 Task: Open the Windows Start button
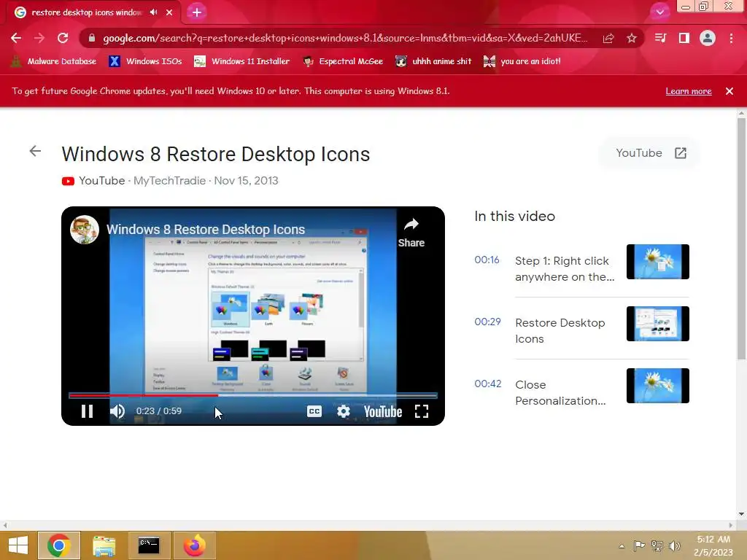[x=18, y=545]
